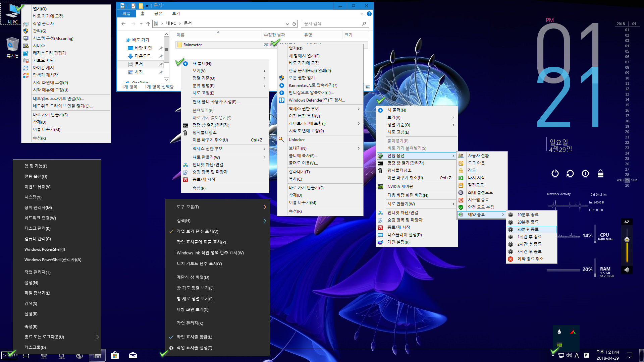This screenshot has height=362, width=644.
Task: Click the Rainmeter lock icon
Action: 600,173
